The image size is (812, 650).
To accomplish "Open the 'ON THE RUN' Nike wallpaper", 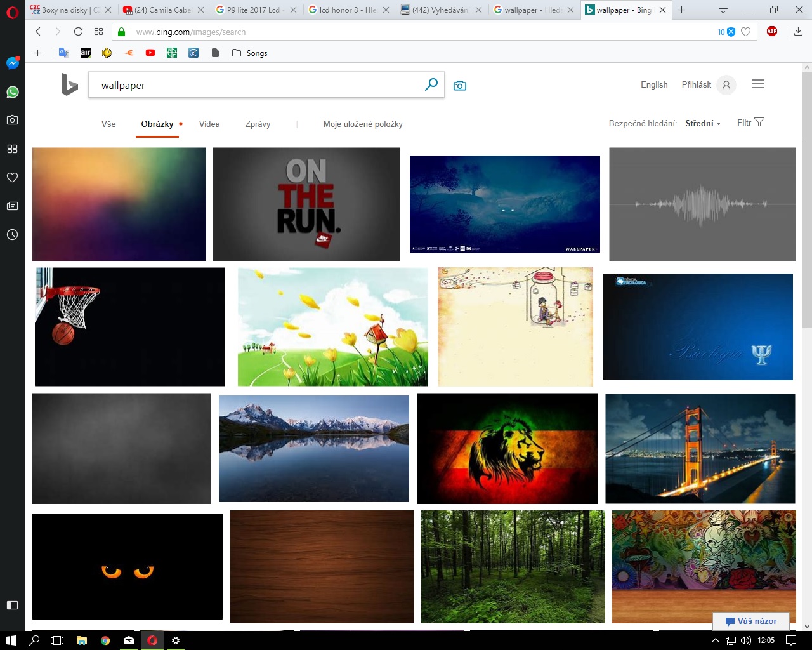I will (306, 204).
